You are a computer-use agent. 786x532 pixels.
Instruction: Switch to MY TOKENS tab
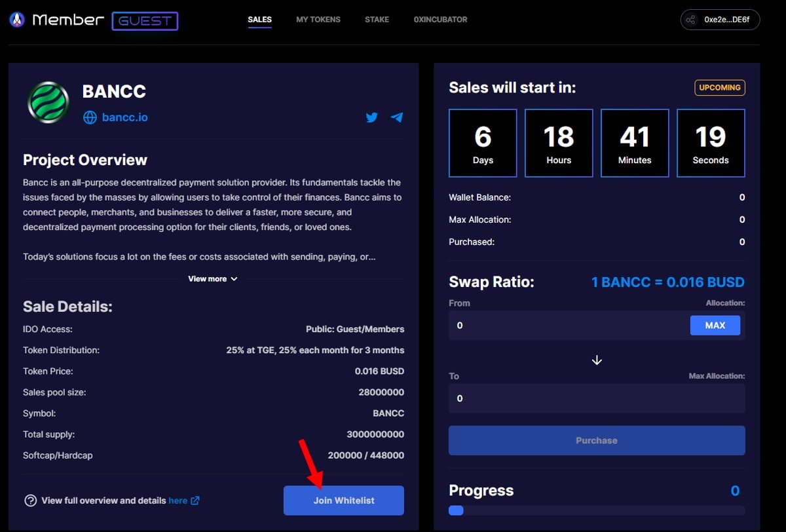318,20
